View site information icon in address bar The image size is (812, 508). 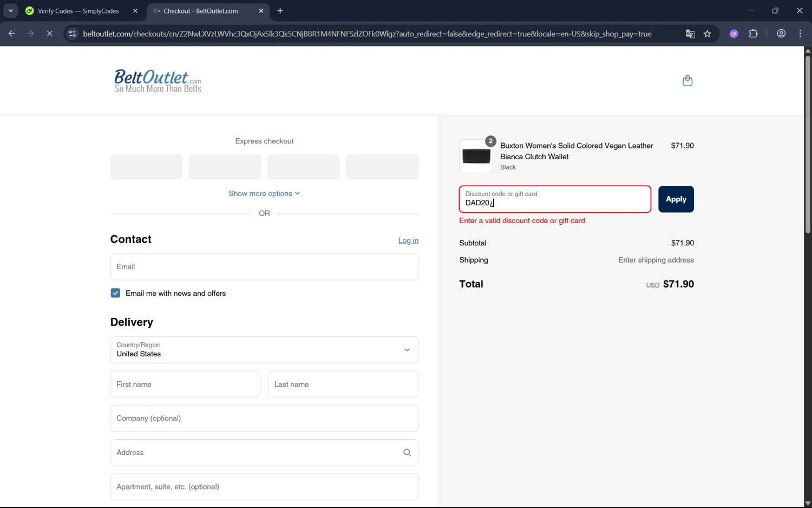tap(72, 34)
